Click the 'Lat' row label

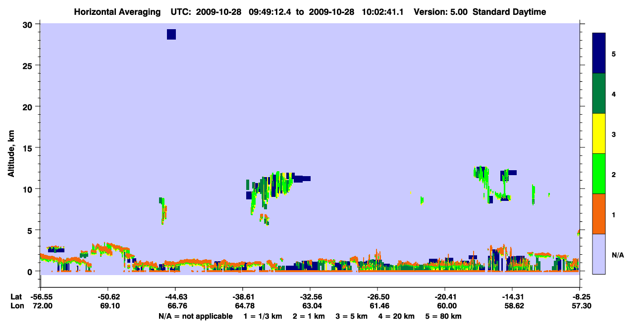click(16, 297)
